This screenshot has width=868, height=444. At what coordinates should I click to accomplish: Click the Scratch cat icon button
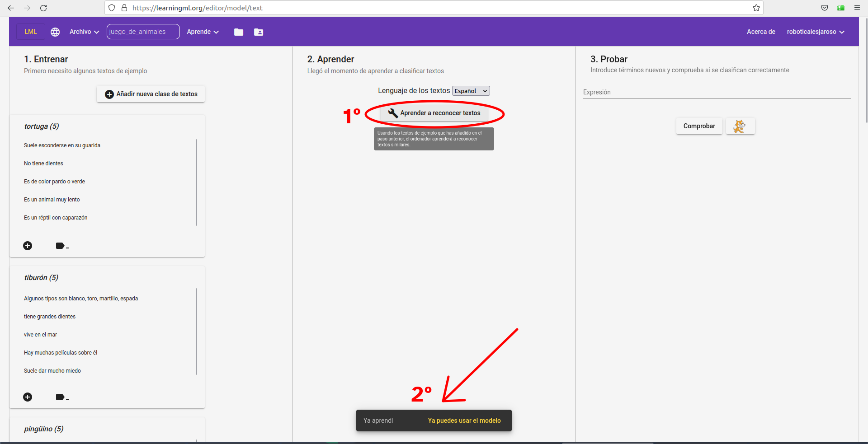[740, 126]
